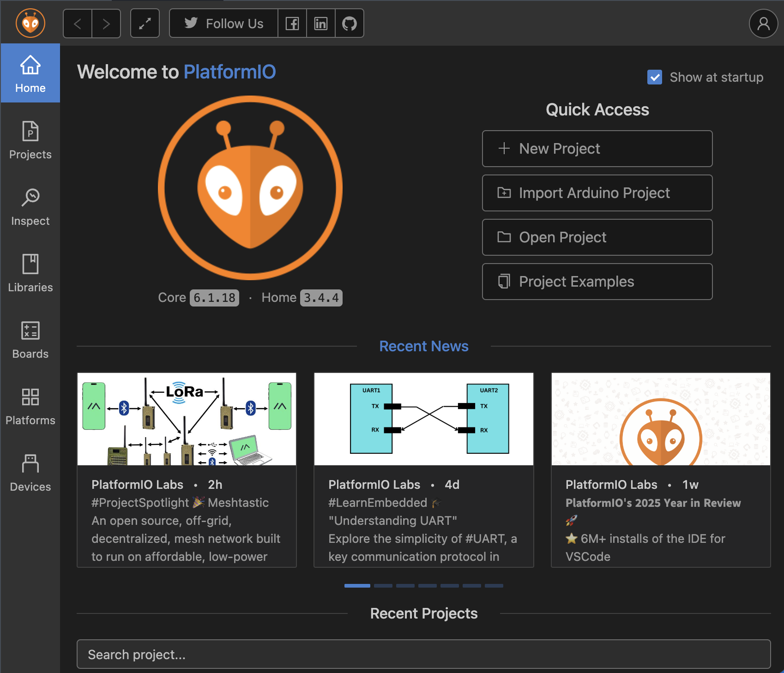Go back with the left arrow button
This screenshot has width=784, height=673.
[x=78, y=24]
